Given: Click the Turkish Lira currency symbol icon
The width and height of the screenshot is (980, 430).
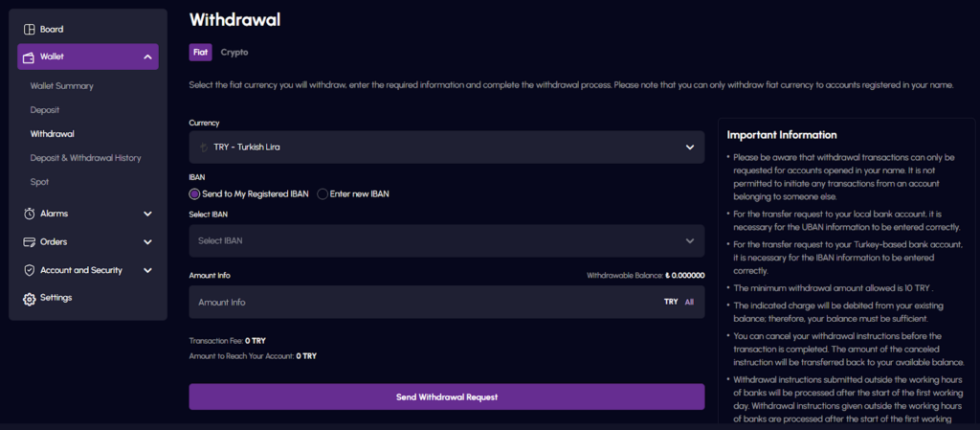Looking at the screenshot, I should click(203, 147).
